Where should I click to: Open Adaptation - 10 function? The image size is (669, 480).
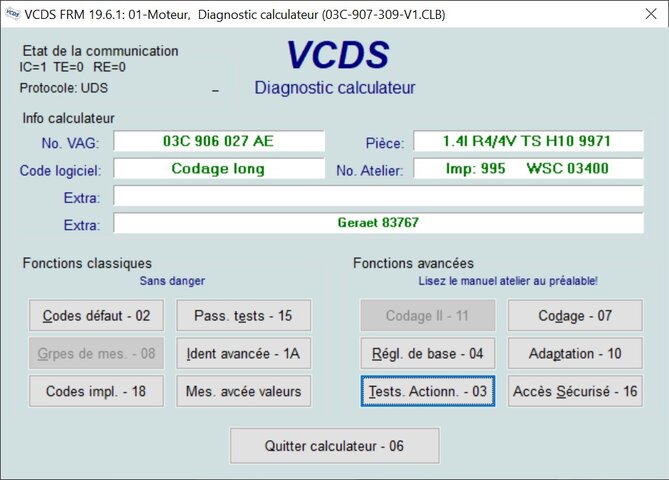pyautogui.click(x=575, y=353)
